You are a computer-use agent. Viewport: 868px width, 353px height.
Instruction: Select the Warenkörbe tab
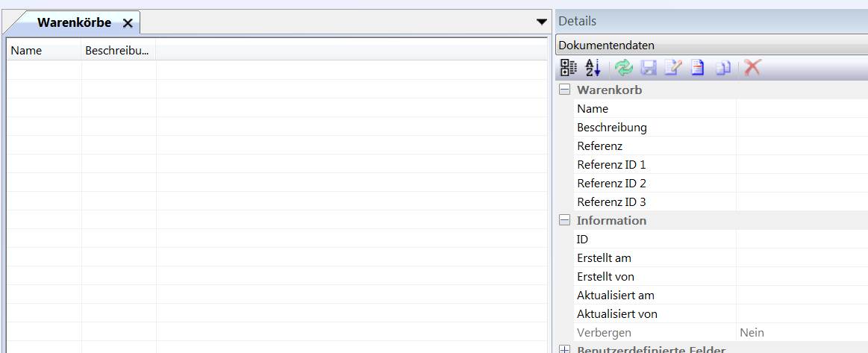coord(74,23)
